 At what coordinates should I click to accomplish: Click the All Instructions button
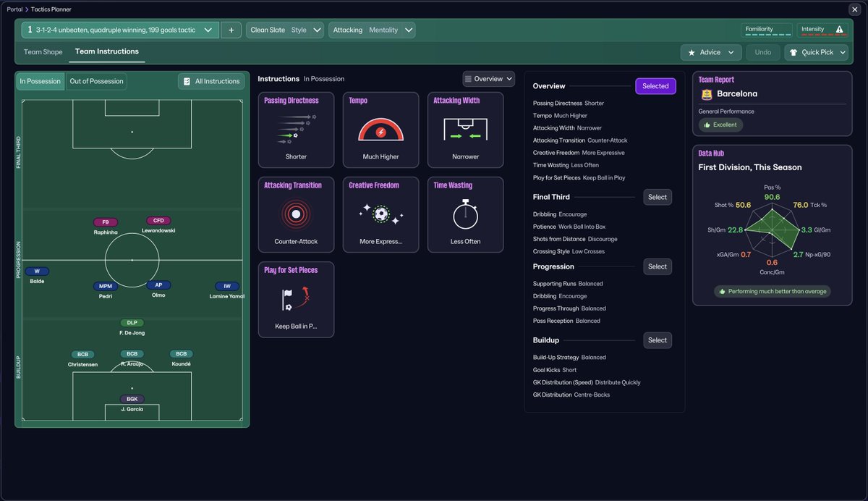tap(211, 82)
